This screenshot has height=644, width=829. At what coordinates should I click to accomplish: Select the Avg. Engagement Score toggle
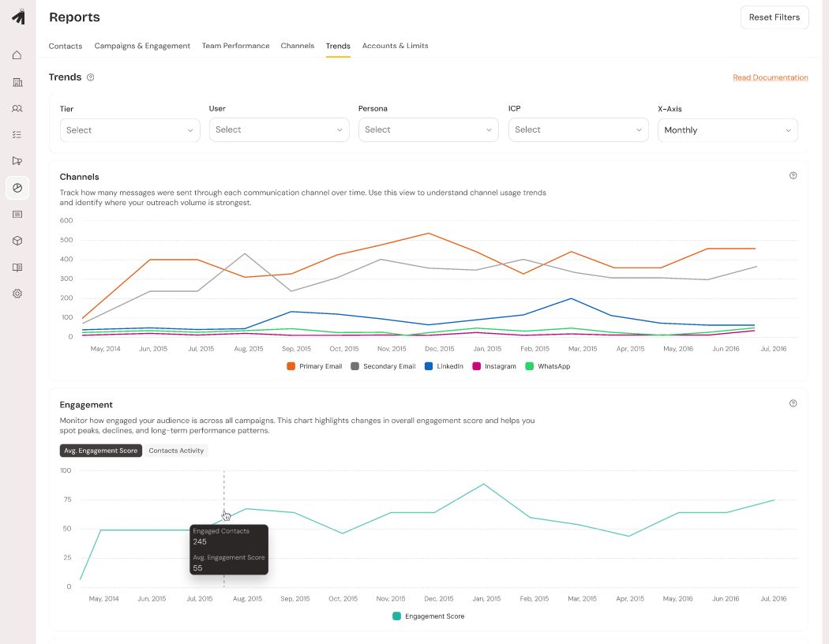101,451
